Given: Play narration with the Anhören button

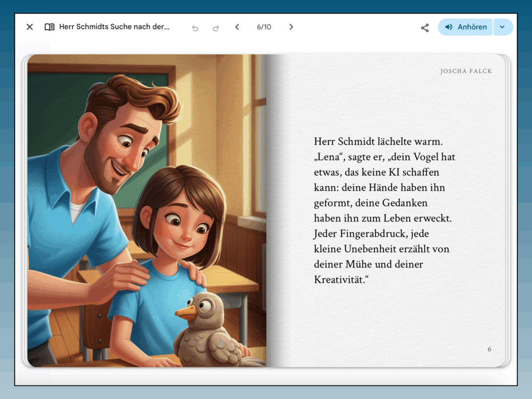Looking at the screenshot, I should tap(465, 27).
